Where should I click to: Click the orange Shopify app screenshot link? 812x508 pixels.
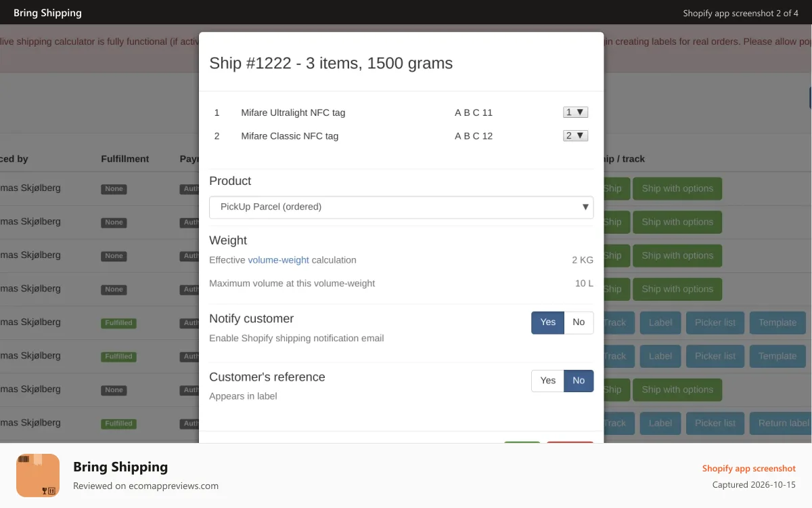click(748, 469)
